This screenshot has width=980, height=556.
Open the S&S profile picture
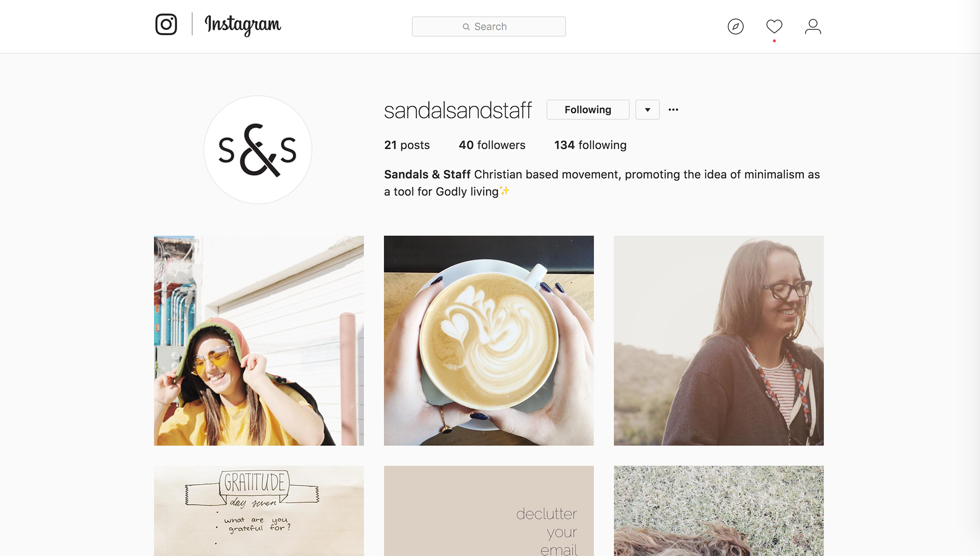coord(258,150)
